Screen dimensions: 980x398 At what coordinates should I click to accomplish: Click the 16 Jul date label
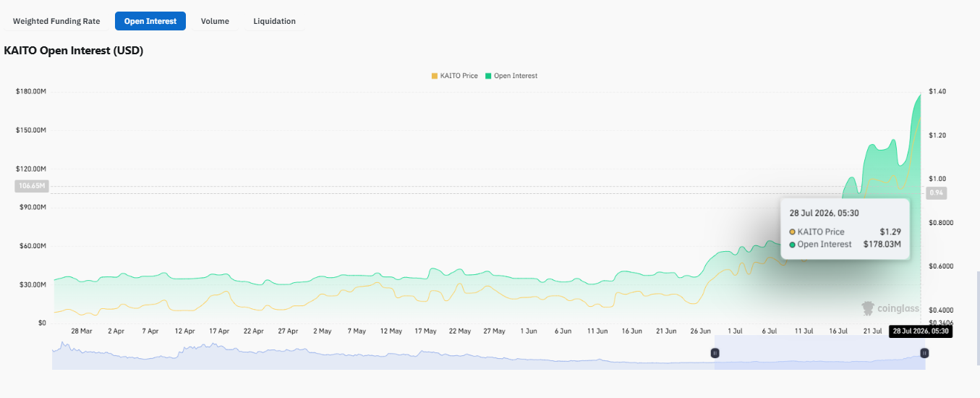[x=838, y=331]
